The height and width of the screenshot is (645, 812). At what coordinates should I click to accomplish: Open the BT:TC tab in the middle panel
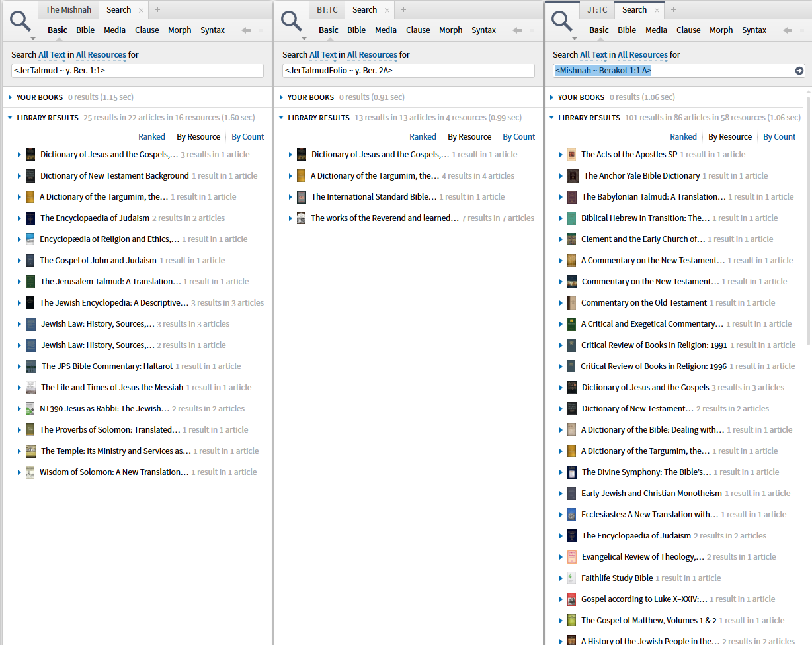coord(328,10)
